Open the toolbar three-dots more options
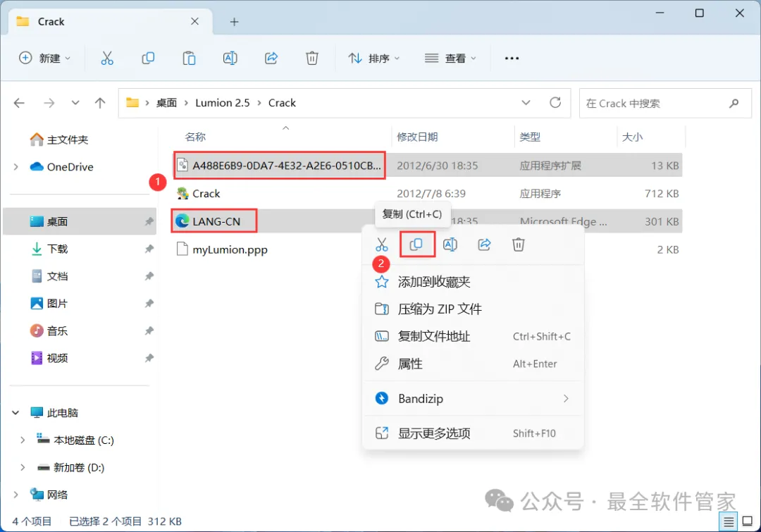The height and width of the screenshot is (532, 761). point(512,58)
